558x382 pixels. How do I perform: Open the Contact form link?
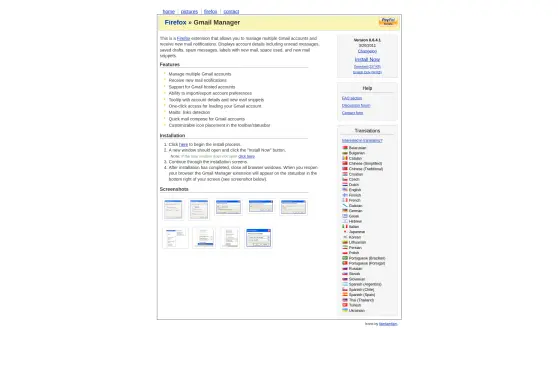352,113
